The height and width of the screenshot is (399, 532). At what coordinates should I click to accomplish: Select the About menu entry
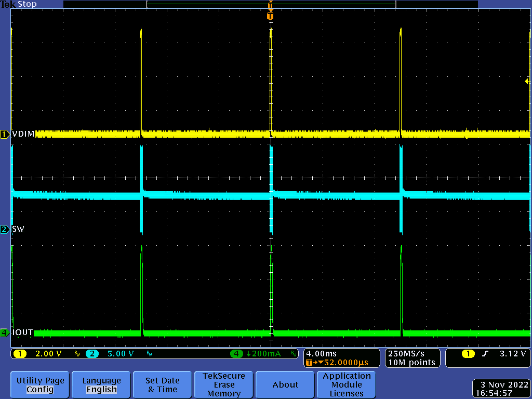(x=285, y=384)
